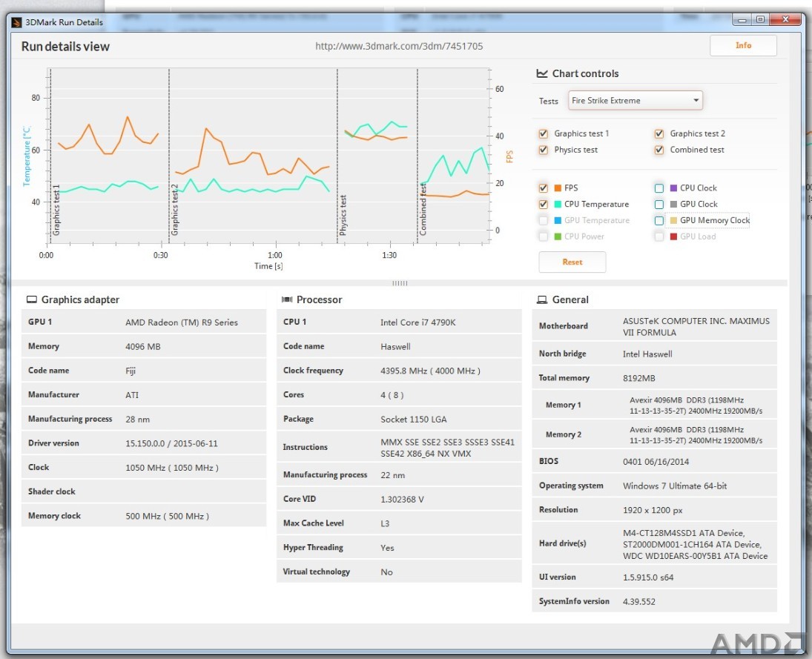Click GPU clock value '1050 MHz ( 1050 MHz )'

[x=172, y=468]
